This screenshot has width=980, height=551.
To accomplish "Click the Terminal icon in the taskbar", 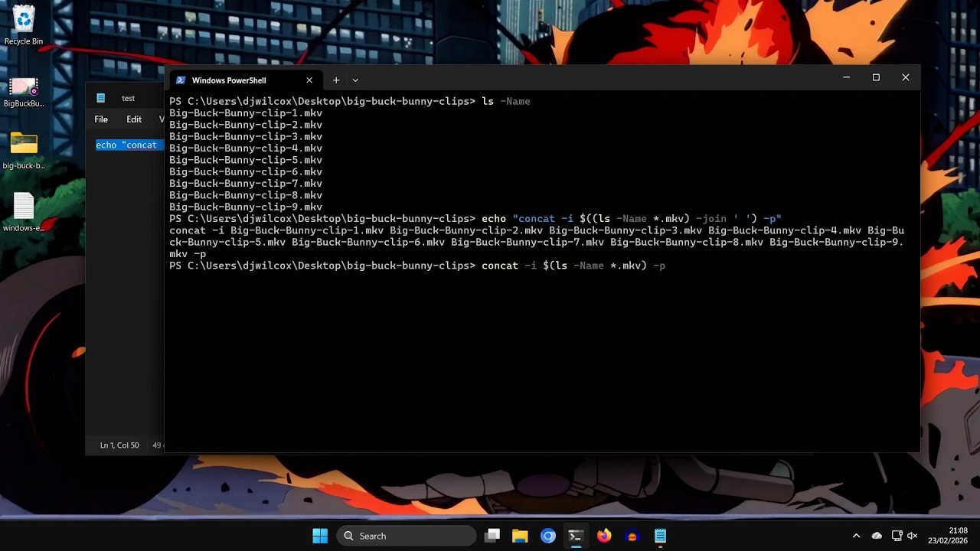I will coord(576,536).
